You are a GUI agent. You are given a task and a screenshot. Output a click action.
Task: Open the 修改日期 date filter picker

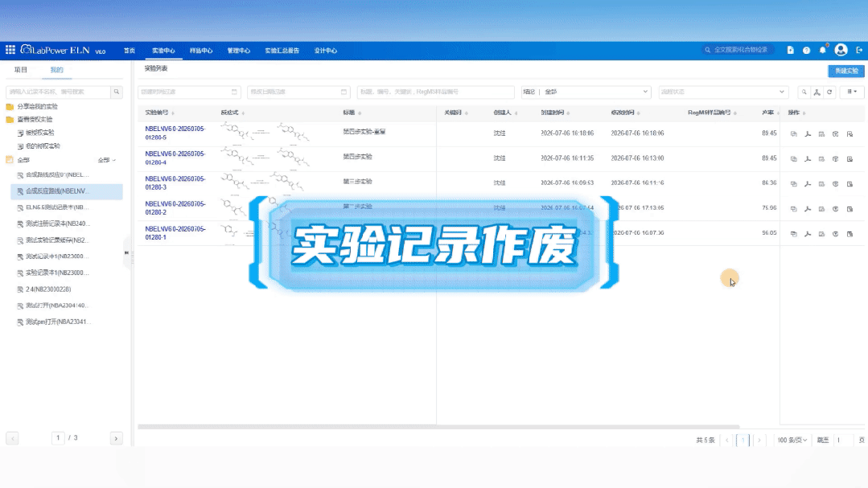pyautogui.click(x=298, y=92)
